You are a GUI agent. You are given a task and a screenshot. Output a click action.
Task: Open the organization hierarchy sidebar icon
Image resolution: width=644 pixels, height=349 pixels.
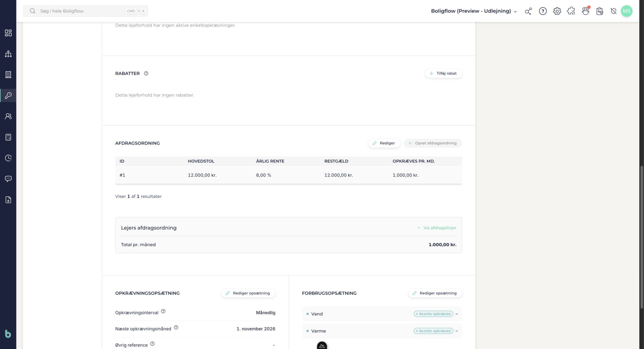coord(8,54)
